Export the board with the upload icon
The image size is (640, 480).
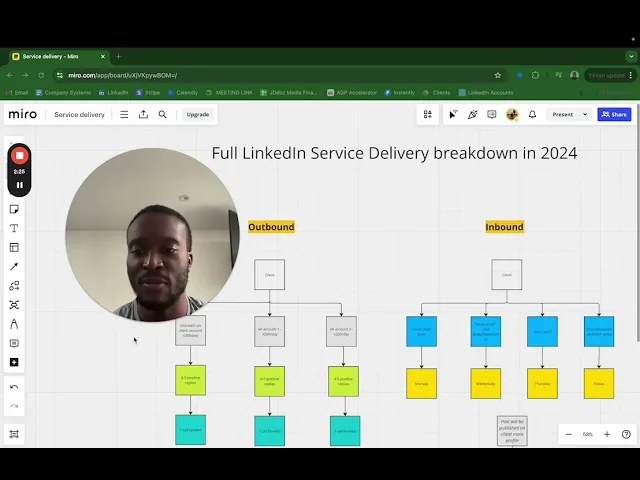pos(143,115)
